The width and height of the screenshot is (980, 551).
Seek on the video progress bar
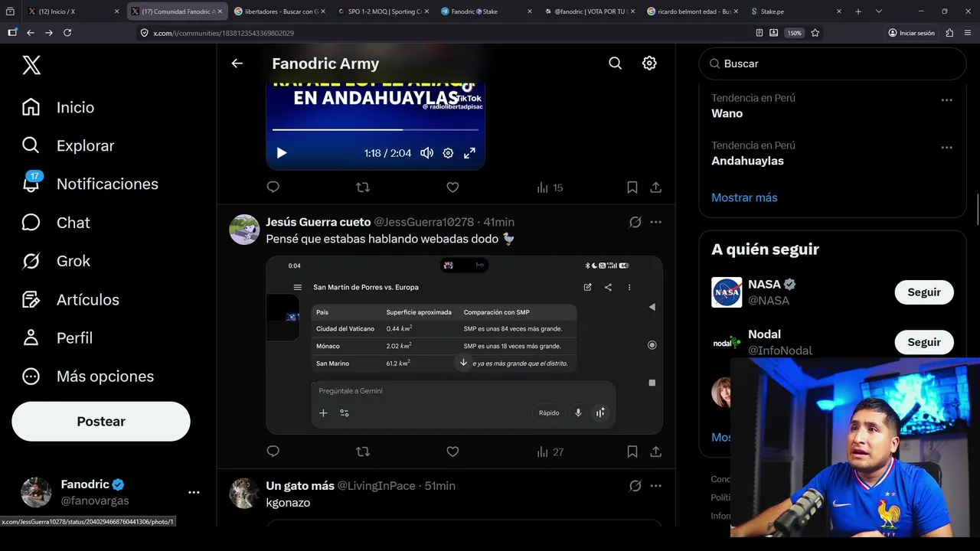[375, 129]
